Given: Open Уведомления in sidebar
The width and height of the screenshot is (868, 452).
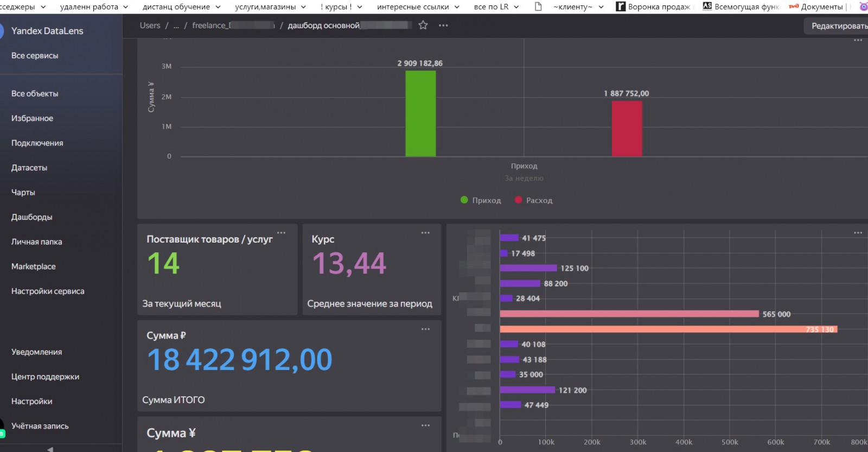Looking at the screenshot, I should click(x=36, y=352).
